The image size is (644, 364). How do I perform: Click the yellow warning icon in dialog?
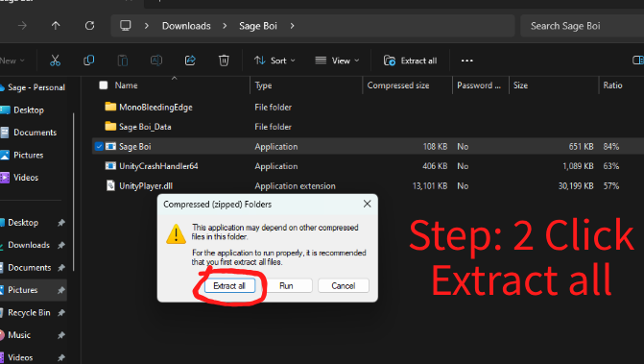(176, 234)
